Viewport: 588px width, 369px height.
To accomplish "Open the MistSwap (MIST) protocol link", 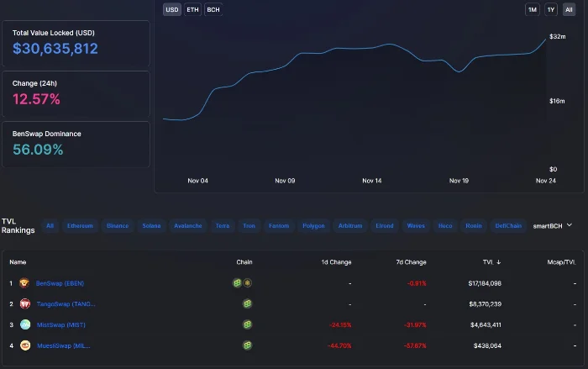I will click(61, 324).
